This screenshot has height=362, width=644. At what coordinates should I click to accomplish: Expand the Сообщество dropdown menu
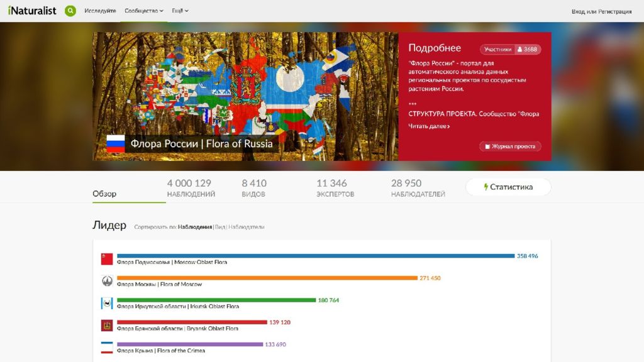(144, 11)
